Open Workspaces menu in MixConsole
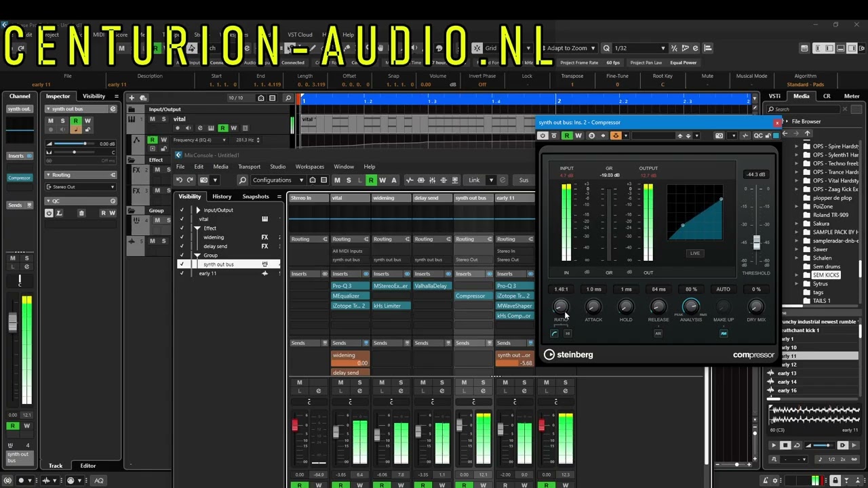Viewport: 868px width, 488px height. [309, 167]
